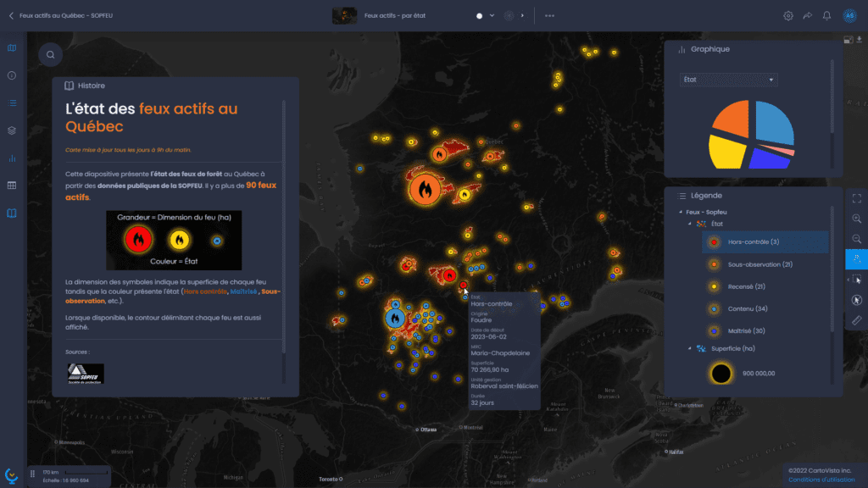Select the highlighted pan hand tool

(x=856, y=259)
